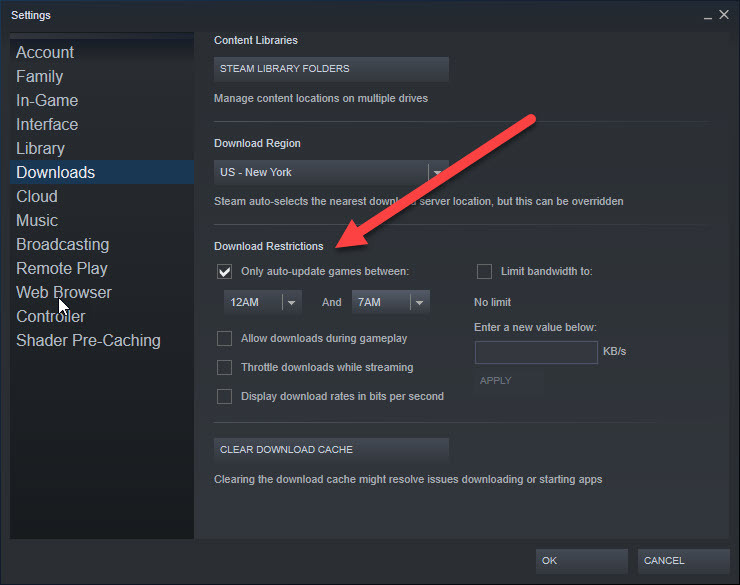Open the 12AM start time dropdown

click(x=262, y=302)
